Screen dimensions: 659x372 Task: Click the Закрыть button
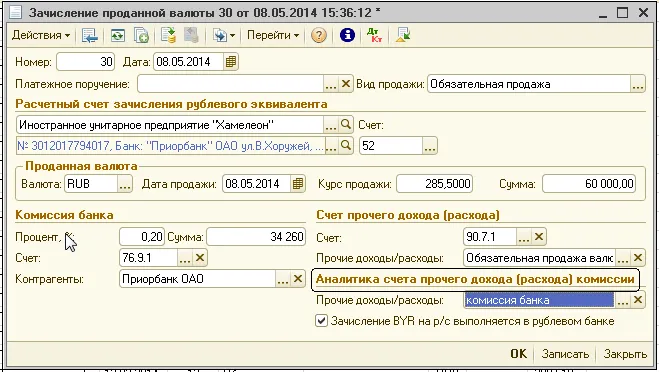click(625, 354)
